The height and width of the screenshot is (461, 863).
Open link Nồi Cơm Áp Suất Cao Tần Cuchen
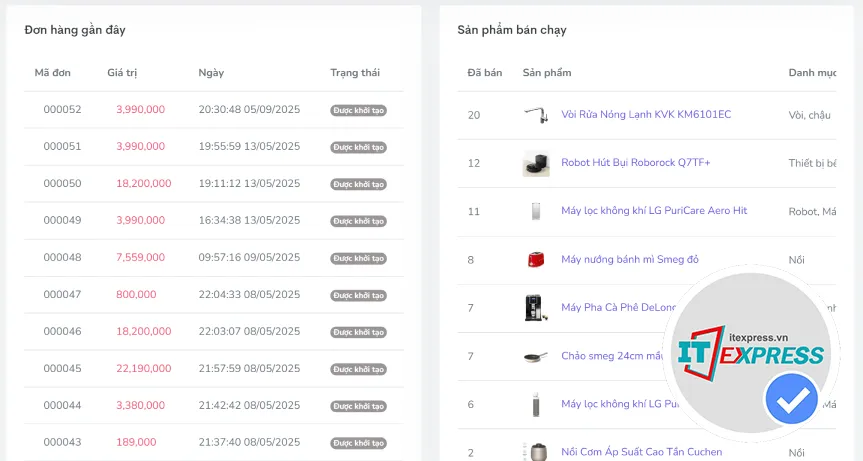pos(642,452)
